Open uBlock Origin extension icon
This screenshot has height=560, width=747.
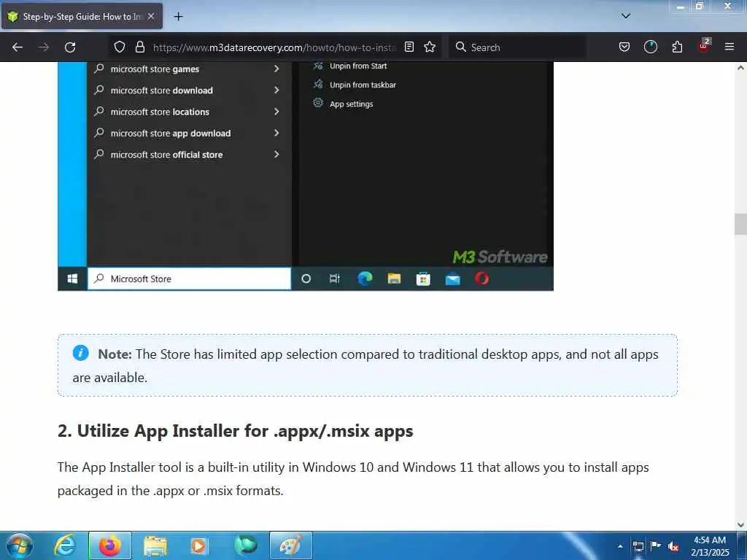coord(704,46)
